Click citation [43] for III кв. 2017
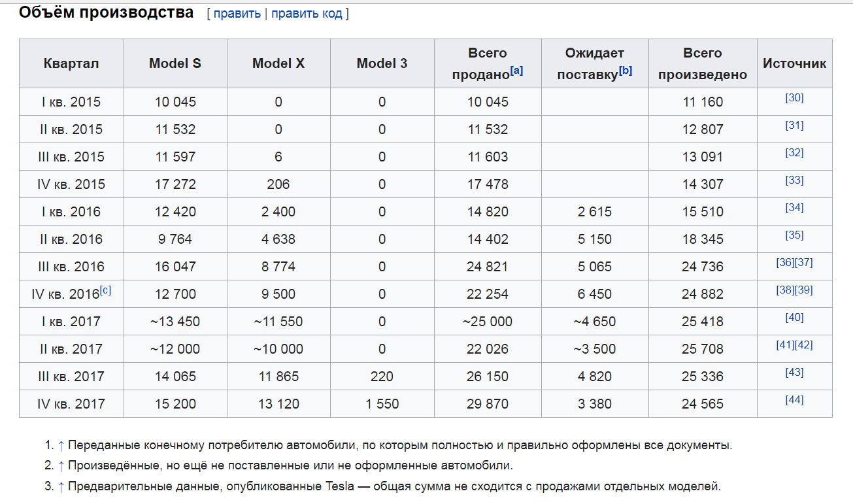Viewport: 853px width, 504px height. (x=794, y=373)
